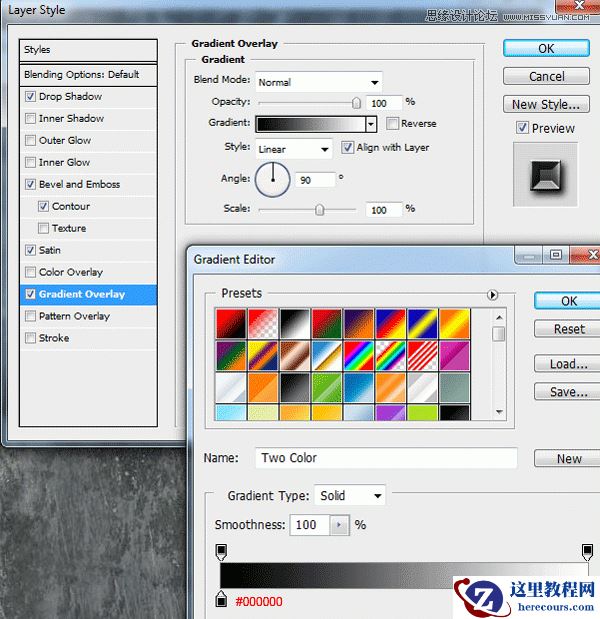Click the New Style... button
Viewport: 600px width, 619px height.
(546, 104)
